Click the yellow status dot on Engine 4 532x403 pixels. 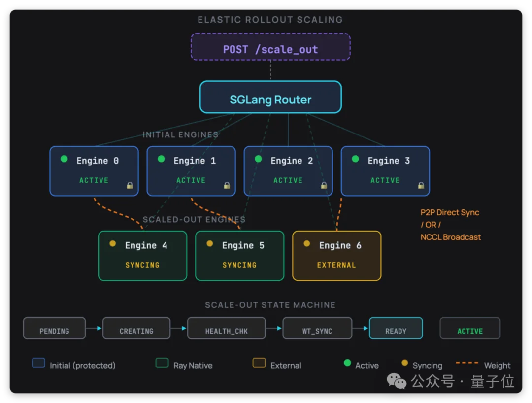coord(113,244)
